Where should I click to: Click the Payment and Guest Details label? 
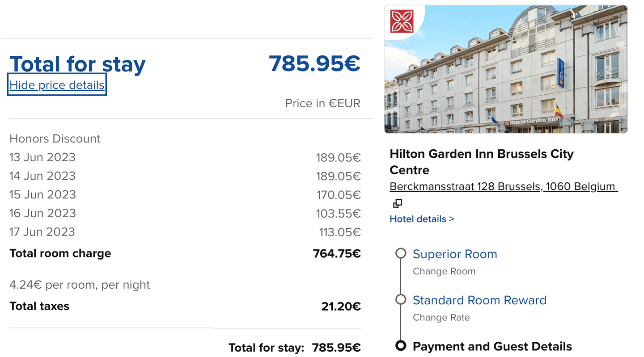pyautogui.click(x=492, y=346)
